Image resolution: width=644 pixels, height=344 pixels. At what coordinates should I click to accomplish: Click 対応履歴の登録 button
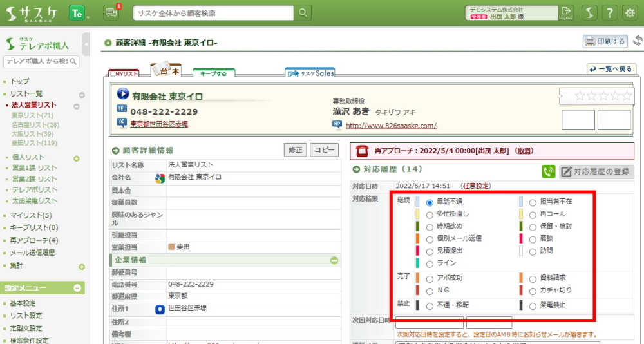596,172
